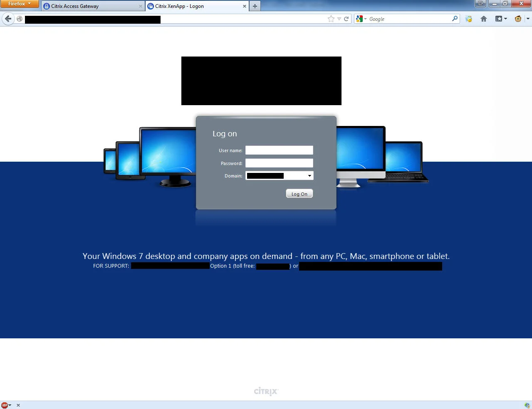Click the Password field
Image resolution: width=532 pixels, height=409 pixels.
tap(279, 163)
